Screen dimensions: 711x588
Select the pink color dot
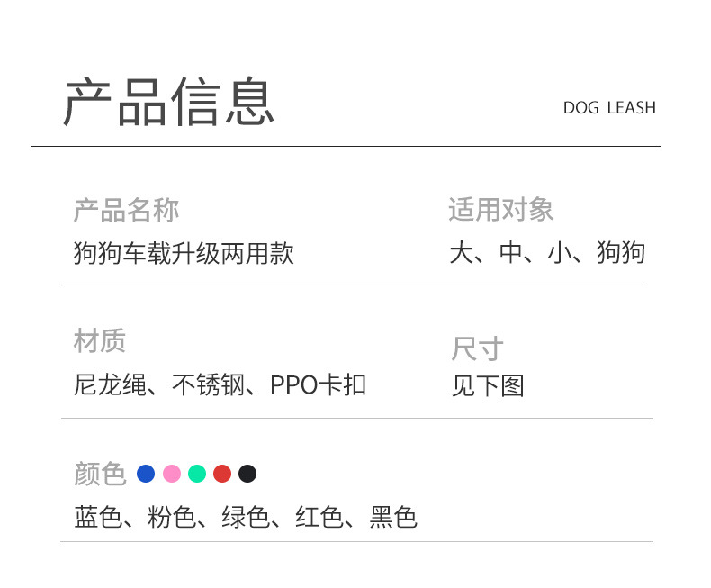point(172,474)
